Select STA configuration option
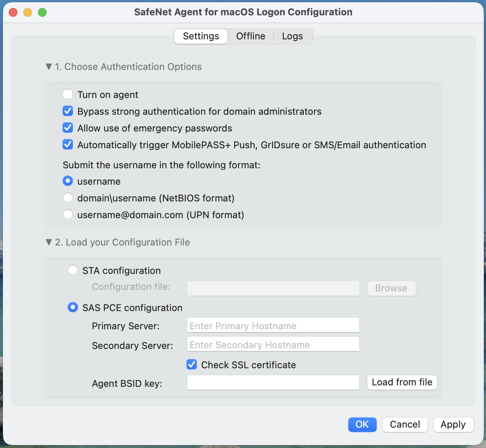 (73, 270)
